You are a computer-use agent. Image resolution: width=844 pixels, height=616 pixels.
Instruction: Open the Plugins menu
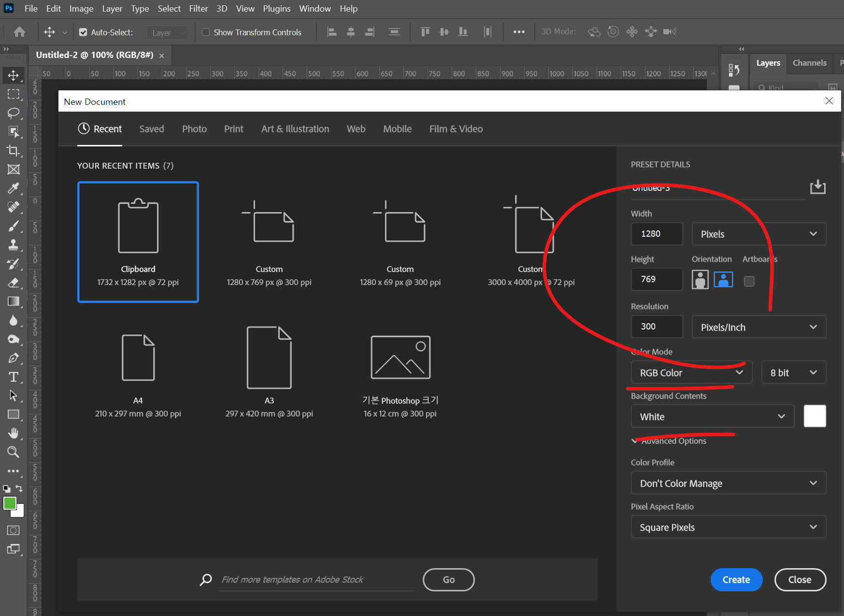click(x=277, y=9)
